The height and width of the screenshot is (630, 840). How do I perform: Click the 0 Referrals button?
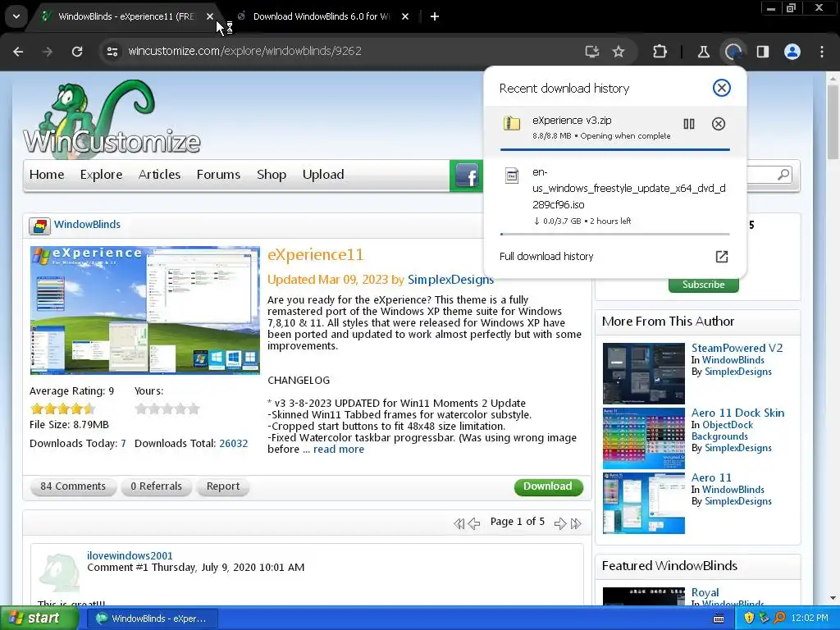pyautogui.click(x=157, y=486)
